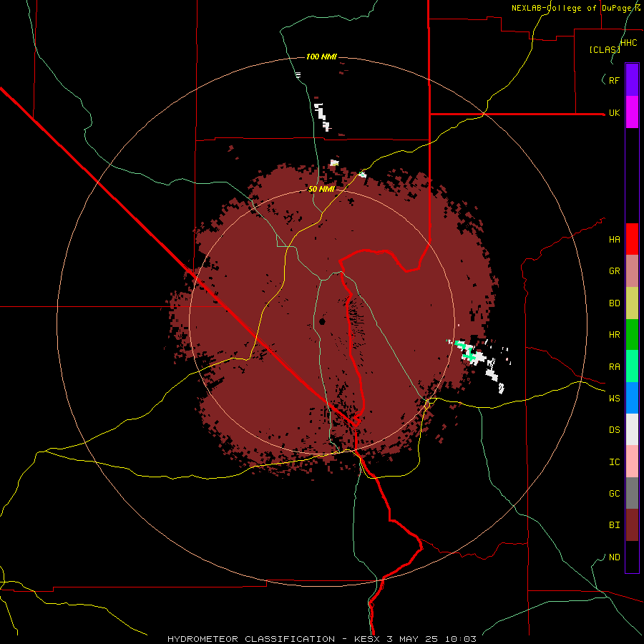Click the GC gray legend swatch
The height and width of the screenshot is (644, 644).
pyautogui.click(x=632, y=493)
